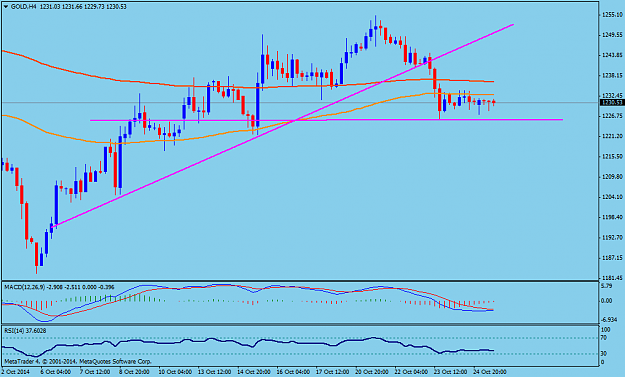Screen dimensions: 625x377
Task: Click the 2 Oct 2014 date label
Action: point(15,372)
